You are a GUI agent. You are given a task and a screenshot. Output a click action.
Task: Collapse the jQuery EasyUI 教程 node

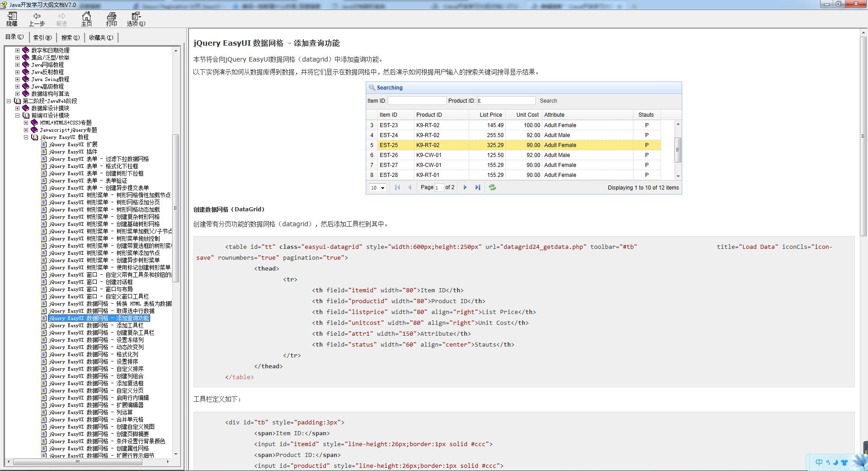pyautogui.click(x=26, y=137)
